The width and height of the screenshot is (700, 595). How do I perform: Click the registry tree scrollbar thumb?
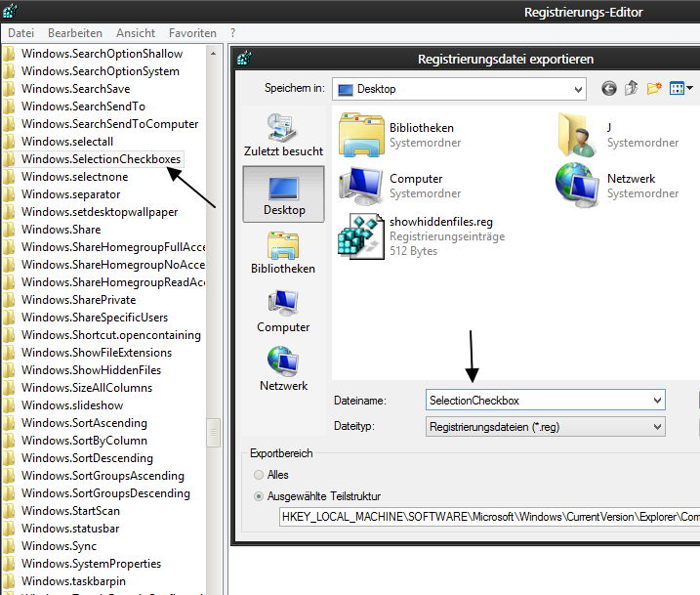214,433
